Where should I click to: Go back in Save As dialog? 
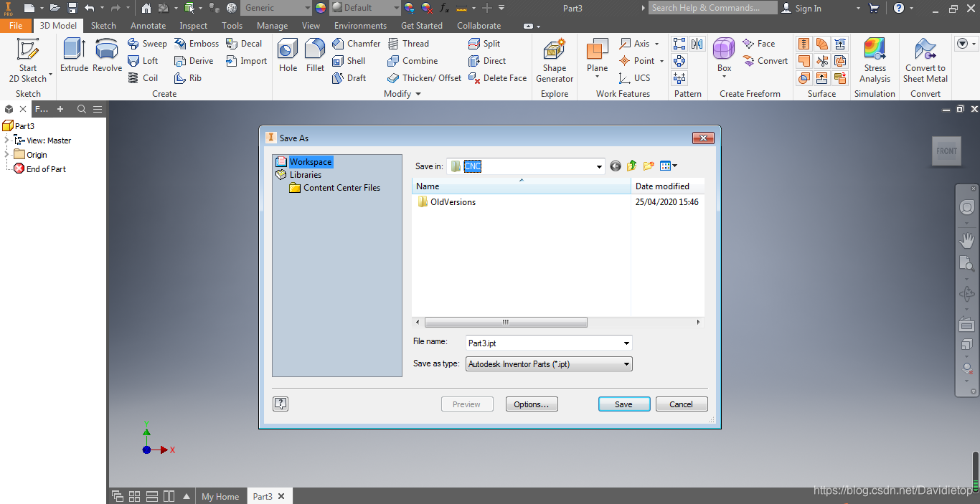616,166
